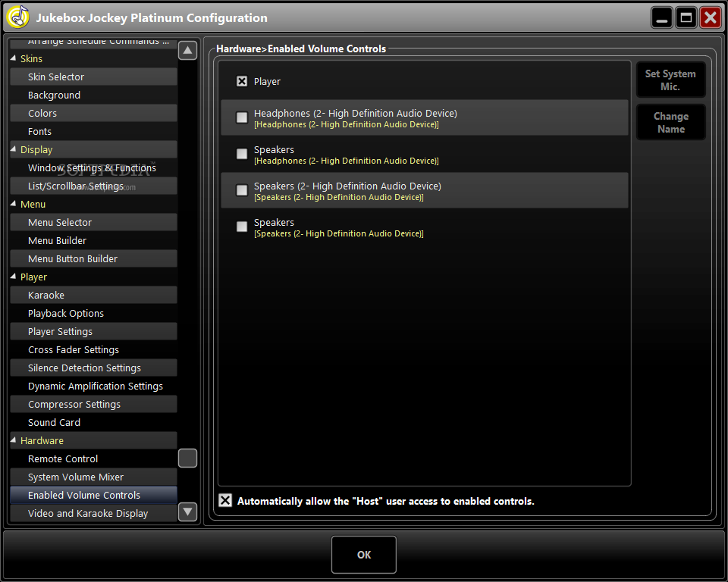Select Enabled Volume Controls item

[93, 495]
